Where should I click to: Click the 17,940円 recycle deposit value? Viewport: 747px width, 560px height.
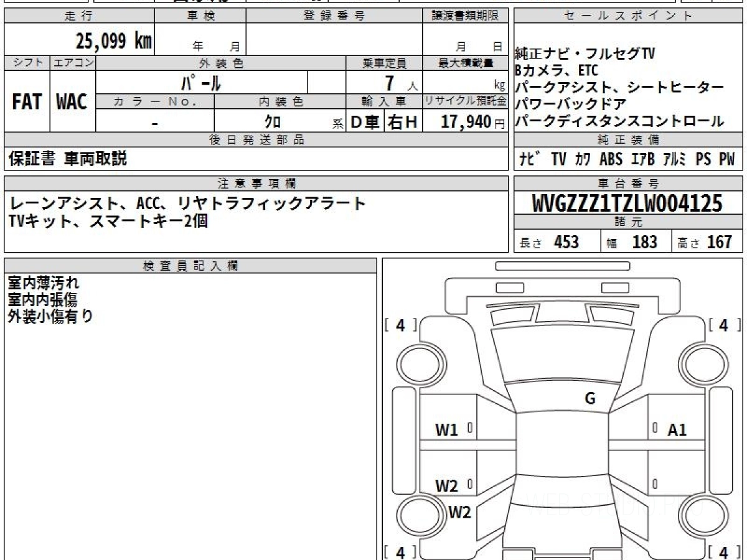pyautogui.click(x=473, y=123)
